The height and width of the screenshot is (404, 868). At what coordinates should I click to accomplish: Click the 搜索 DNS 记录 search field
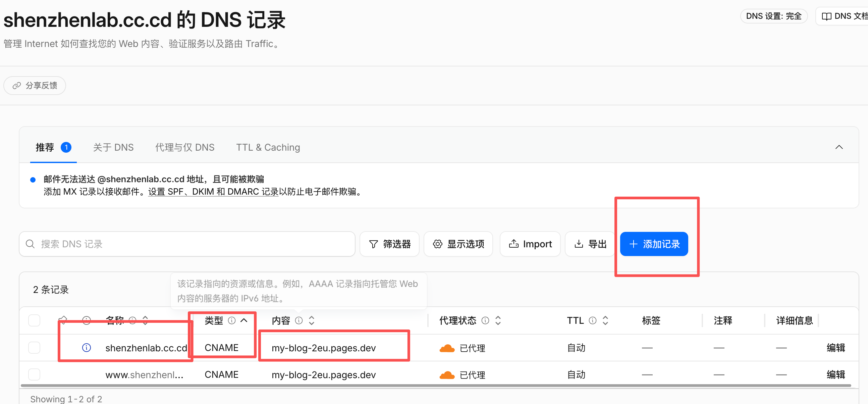[x=187, y=244]
